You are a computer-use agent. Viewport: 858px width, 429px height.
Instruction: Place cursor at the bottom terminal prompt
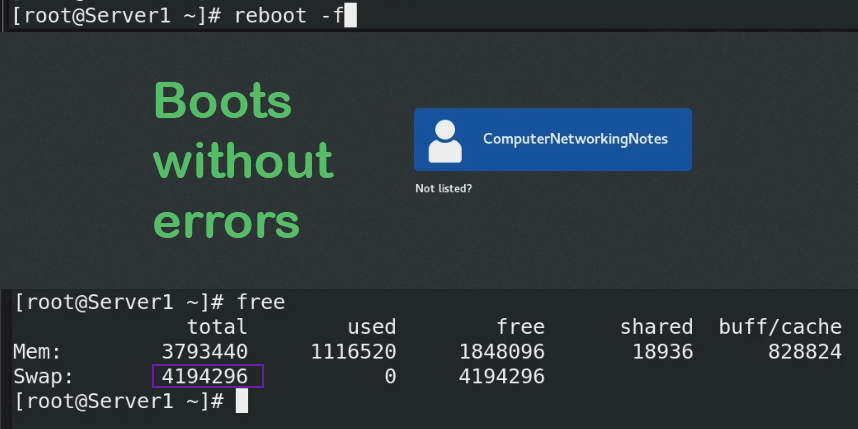pyautogui.click(x=241, y=401)
